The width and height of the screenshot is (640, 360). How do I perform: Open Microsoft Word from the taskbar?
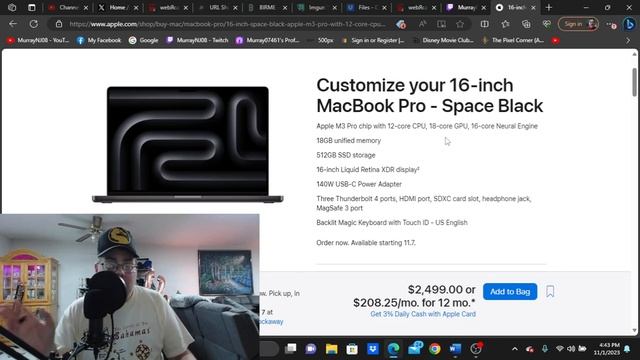[455, 349]
